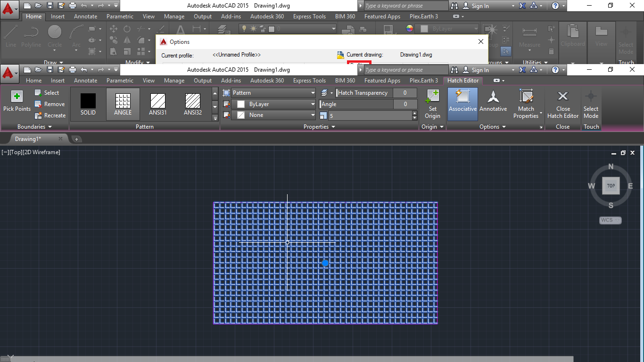This screenshot has width=644, height=362.
Task: Click the Close Hatch Editor button
Action: tap(562, 104)
